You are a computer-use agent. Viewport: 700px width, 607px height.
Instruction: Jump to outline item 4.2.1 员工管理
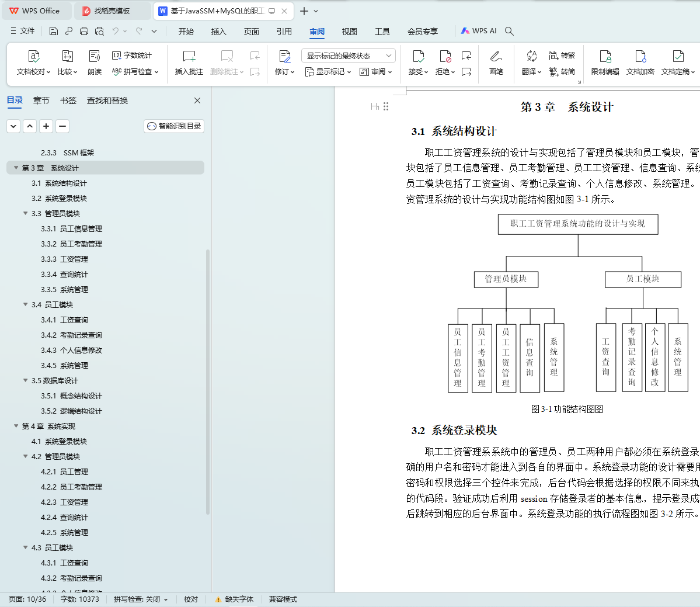point(64,471)
